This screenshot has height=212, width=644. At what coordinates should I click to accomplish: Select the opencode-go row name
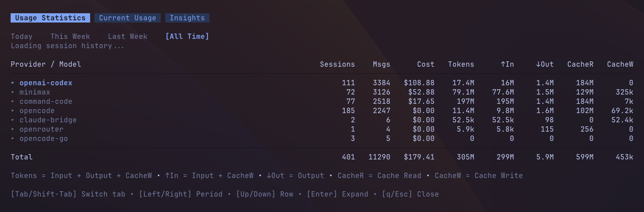point(44,139)
